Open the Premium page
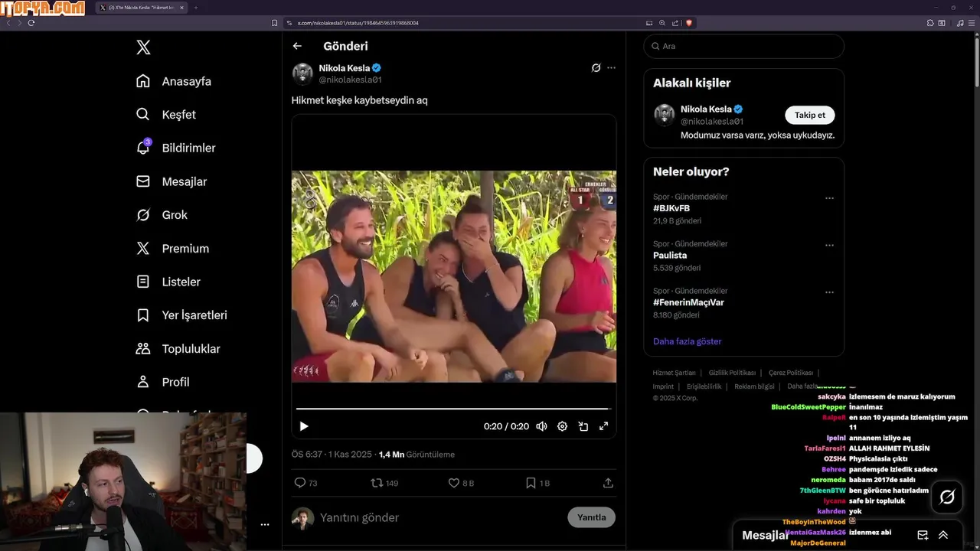 tap(172, 249)
